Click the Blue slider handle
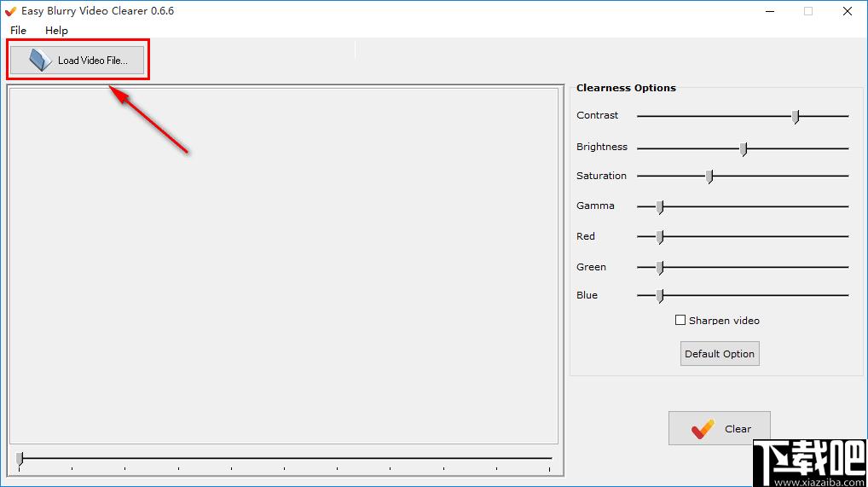Image resolution: width=868 pixels, height=487 pixels. click(660, 296)
